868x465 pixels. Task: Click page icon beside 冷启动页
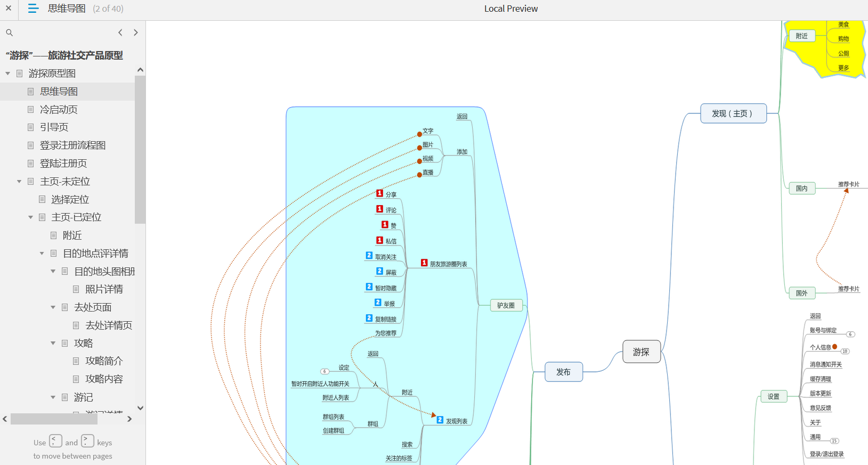point(30,110)
